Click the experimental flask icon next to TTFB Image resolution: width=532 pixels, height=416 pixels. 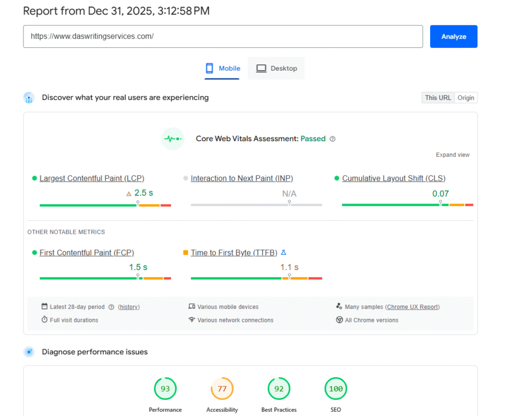pos(284,252)
